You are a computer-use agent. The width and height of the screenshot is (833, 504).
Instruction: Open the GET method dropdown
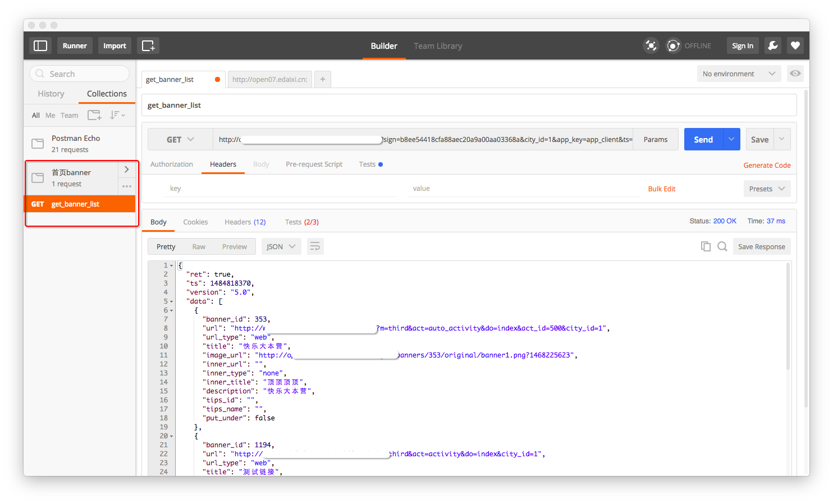pos(180,139)
